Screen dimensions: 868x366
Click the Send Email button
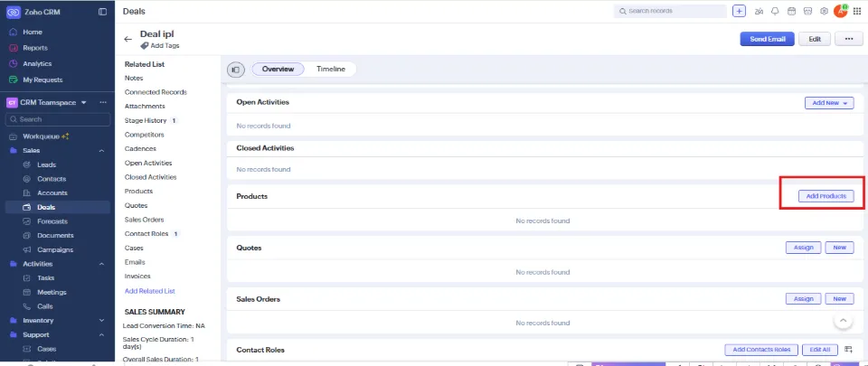pos(768,39)
